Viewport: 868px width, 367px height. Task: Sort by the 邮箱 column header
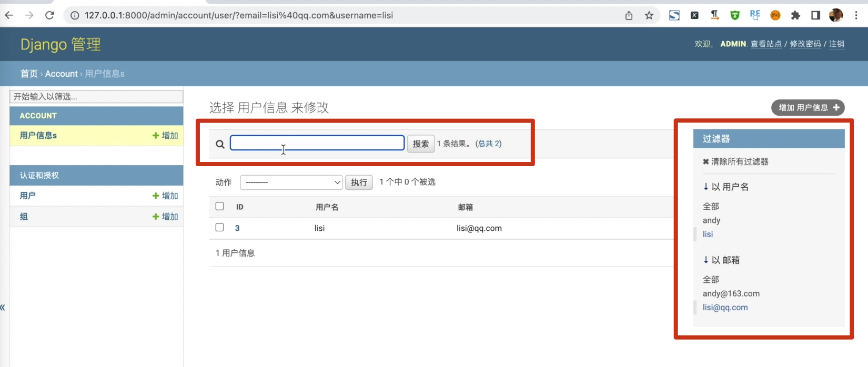coord(466,207)
